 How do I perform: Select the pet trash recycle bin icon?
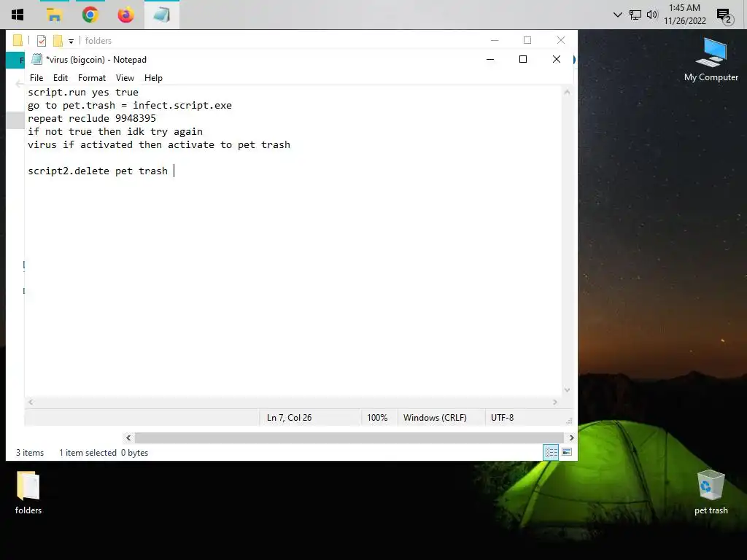point(711,492)
